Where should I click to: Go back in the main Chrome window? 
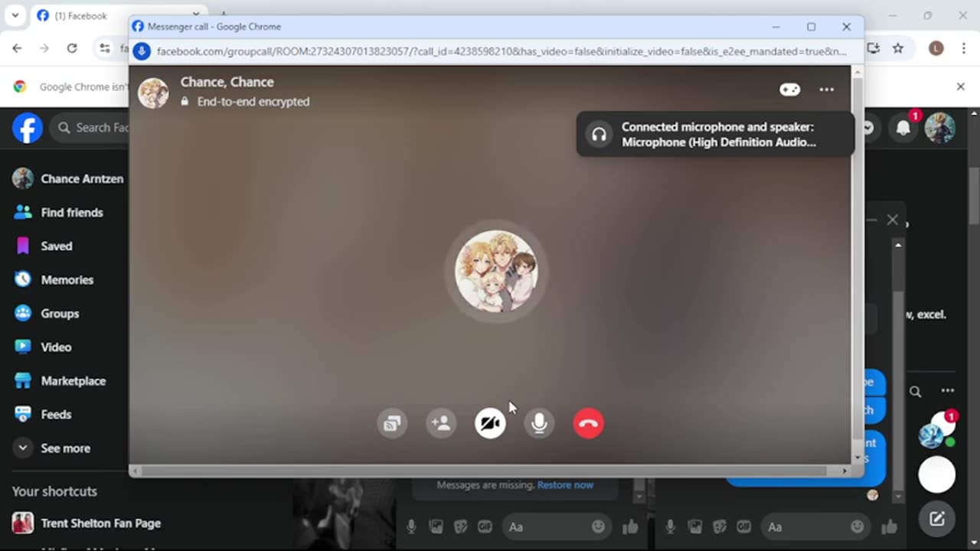coord(17,48)
